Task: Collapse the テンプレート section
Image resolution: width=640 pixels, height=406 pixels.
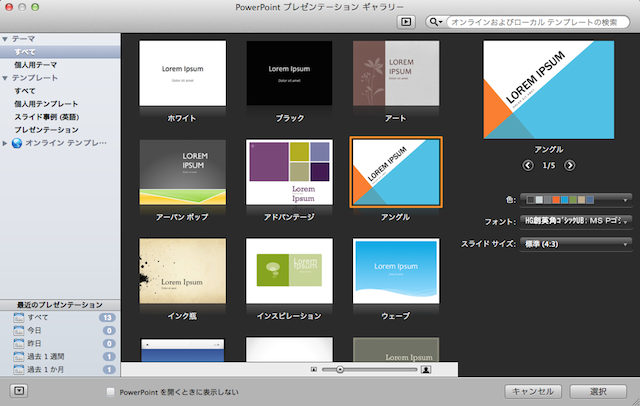Action: pos(5,78)
